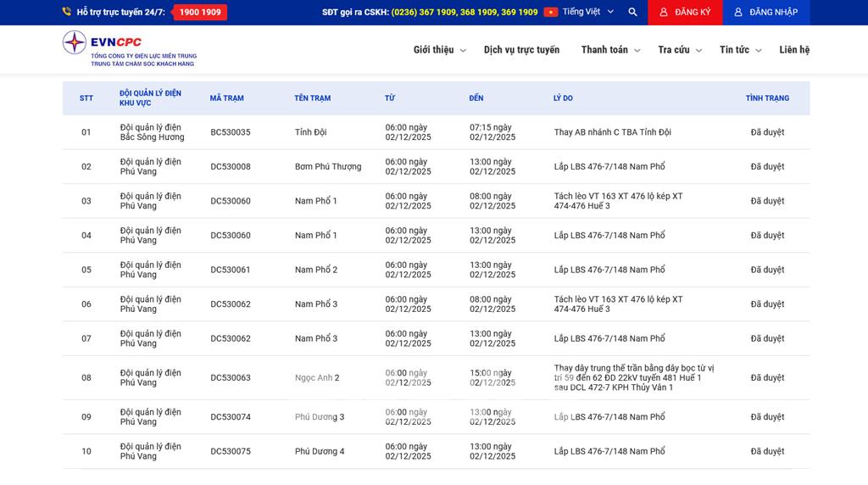The height and width of the screenshot is (485, 868).
Task: Expand the Giới thiệu menu
Action: click(439, 50)
